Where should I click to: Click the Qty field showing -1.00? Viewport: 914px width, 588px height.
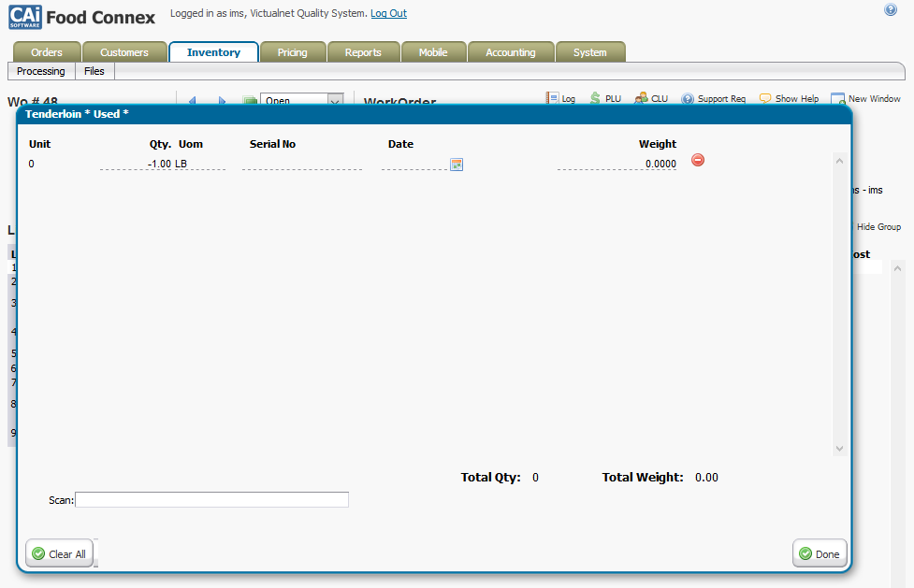pos(137,164)
